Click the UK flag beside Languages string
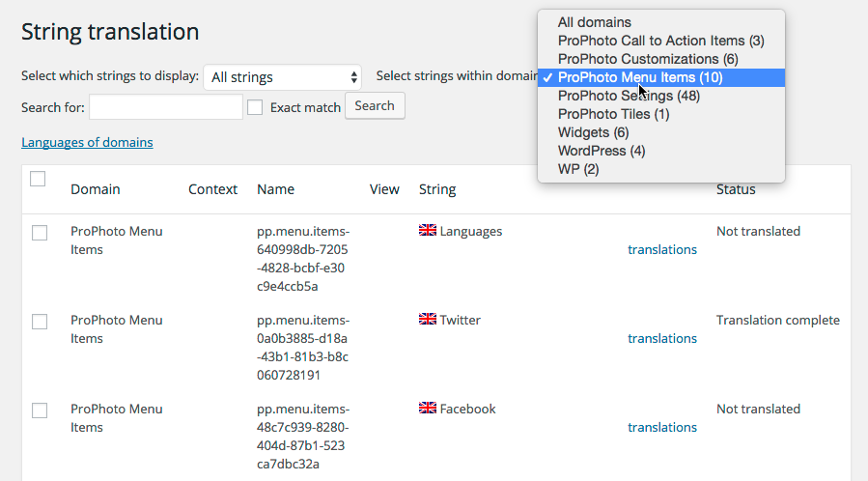The width and height of the screenshot is (868, 481). (428, 230)
